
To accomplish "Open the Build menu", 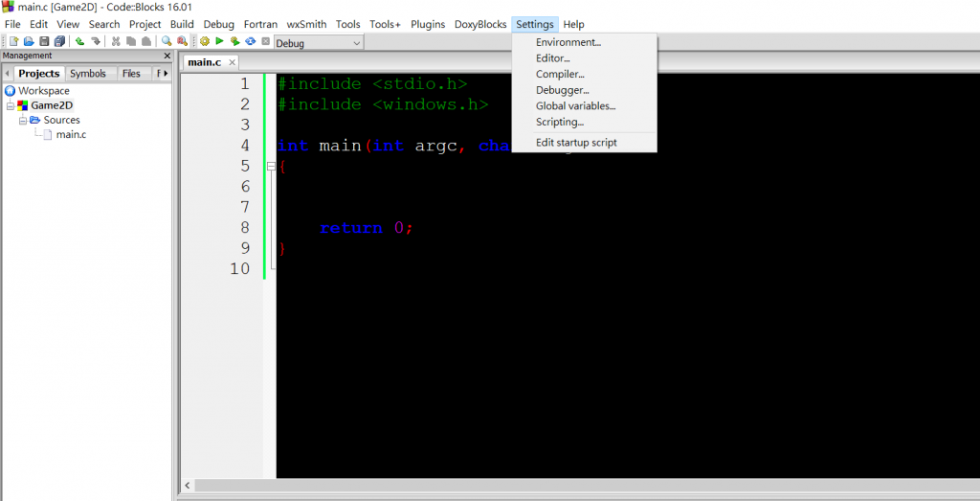I will click(183, 24).
